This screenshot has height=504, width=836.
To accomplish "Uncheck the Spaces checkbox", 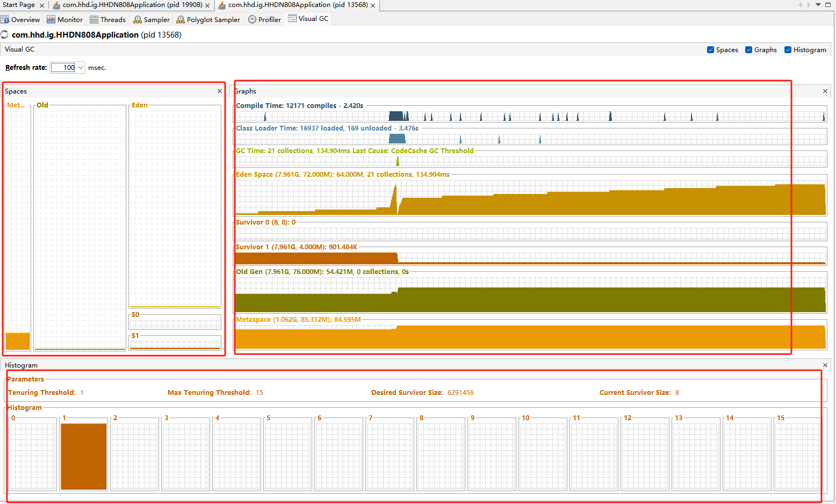I will [x=711, y=50].
